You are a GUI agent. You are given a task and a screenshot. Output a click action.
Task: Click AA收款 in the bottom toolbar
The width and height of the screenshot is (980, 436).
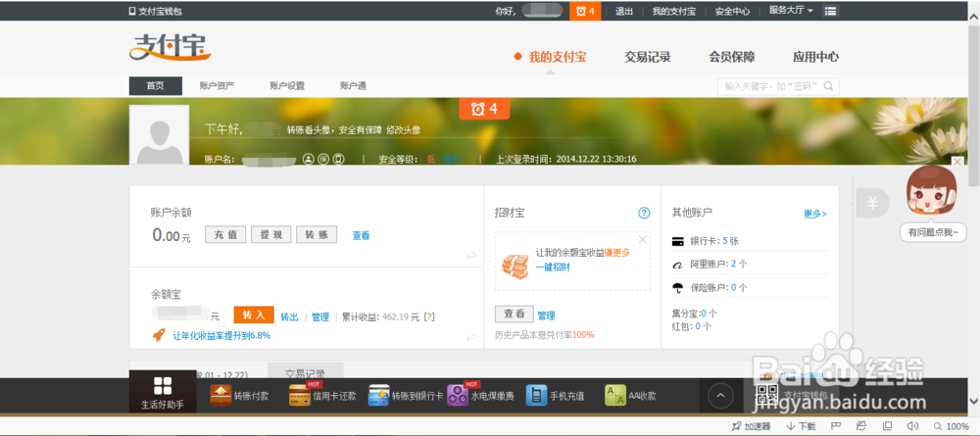coord(630,396)
